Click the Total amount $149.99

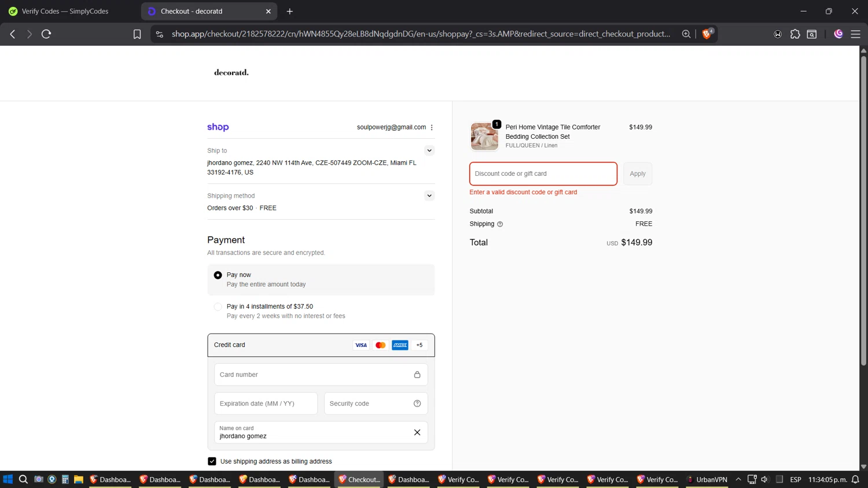tap(637, 243)
